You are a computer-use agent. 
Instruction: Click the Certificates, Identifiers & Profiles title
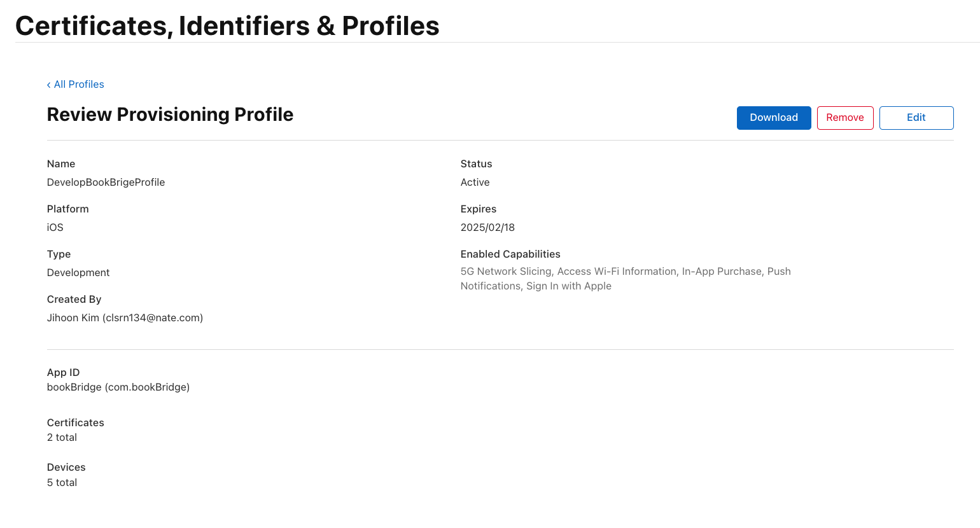227,26
